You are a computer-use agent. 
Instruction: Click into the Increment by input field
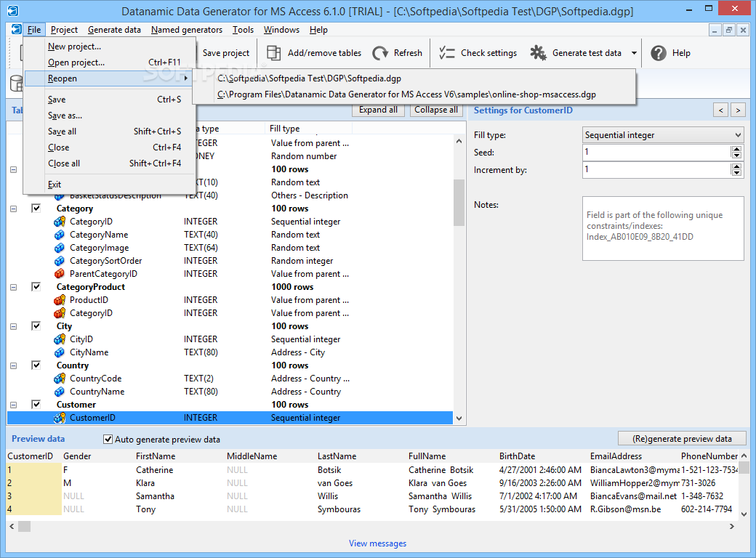pos(656,169)
